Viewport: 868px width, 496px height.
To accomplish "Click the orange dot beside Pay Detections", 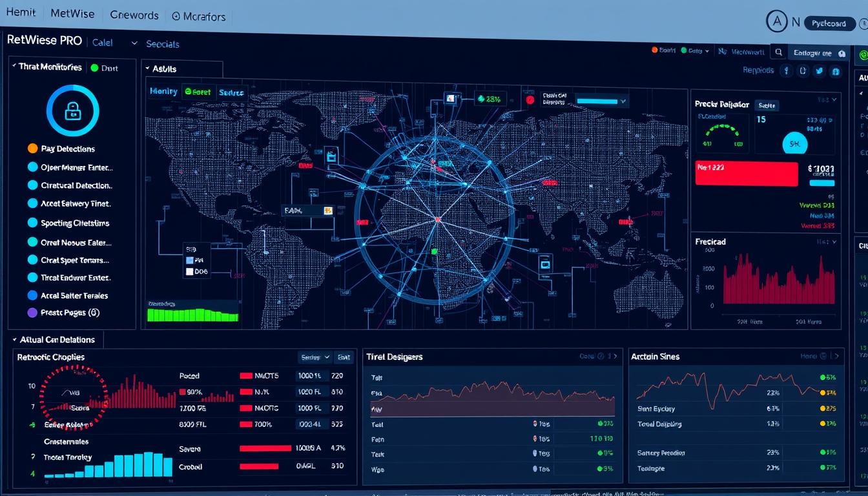I will (33, 149).
